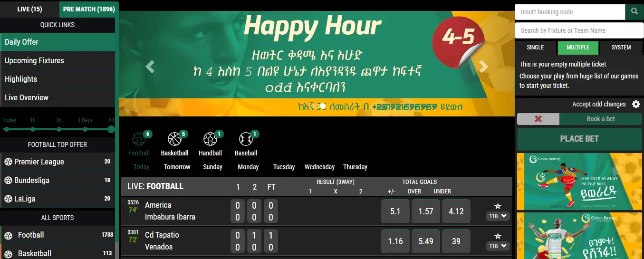Screen dimensions: 644x259
Task: Click Search by Fixture or Team Name field
Action: pyautogui.click(x=579, y=30)
